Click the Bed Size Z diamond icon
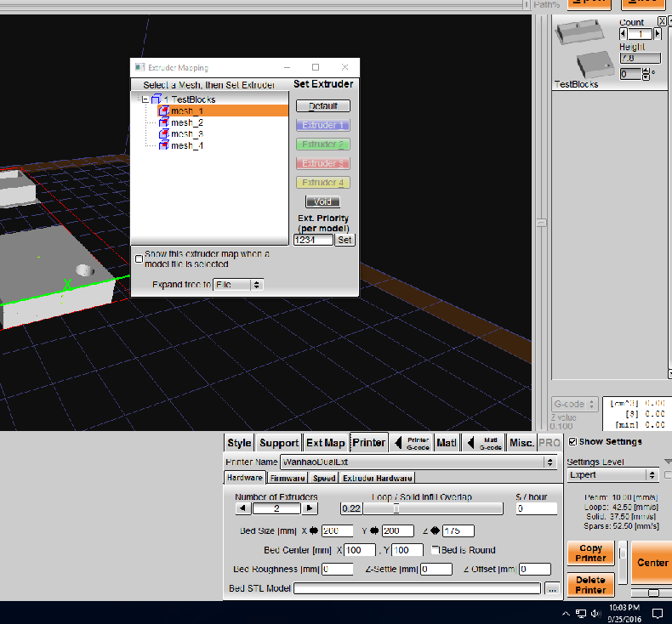This screenshot has height=624, width=672. (x=435, y=531)
